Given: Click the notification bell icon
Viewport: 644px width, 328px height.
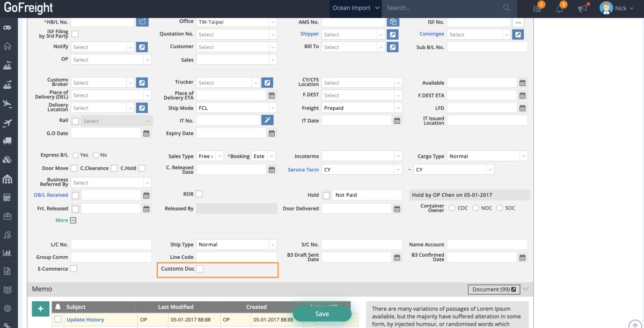Looking at the screenshot, I should tap(560, 9).
